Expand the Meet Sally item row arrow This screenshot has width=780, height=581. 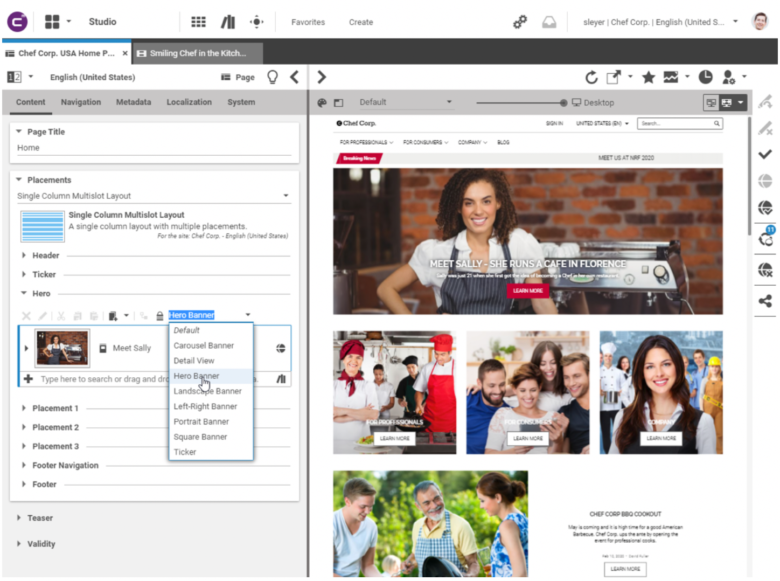pyautogui.click(x=26, y=348)
